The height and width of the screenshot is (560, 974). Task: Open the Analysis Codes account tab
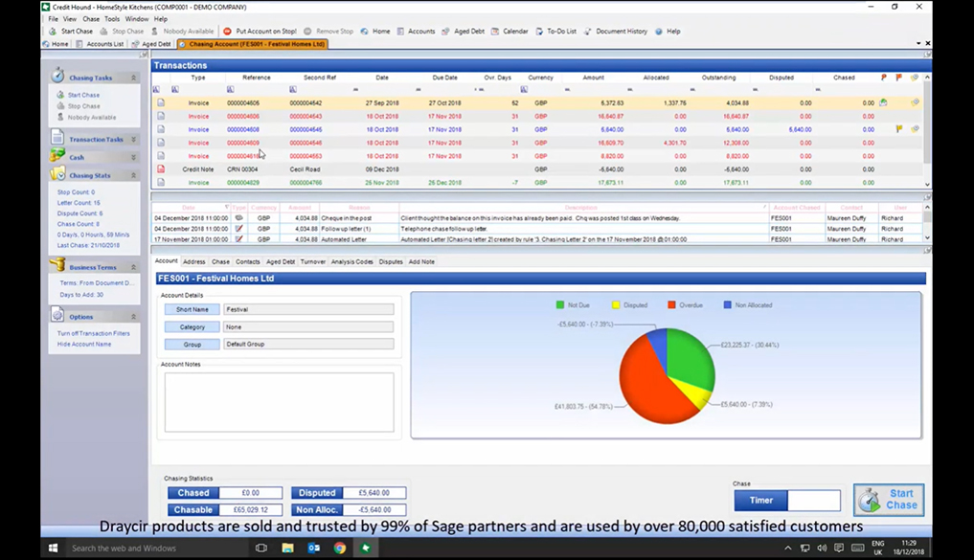pos(352,262)
